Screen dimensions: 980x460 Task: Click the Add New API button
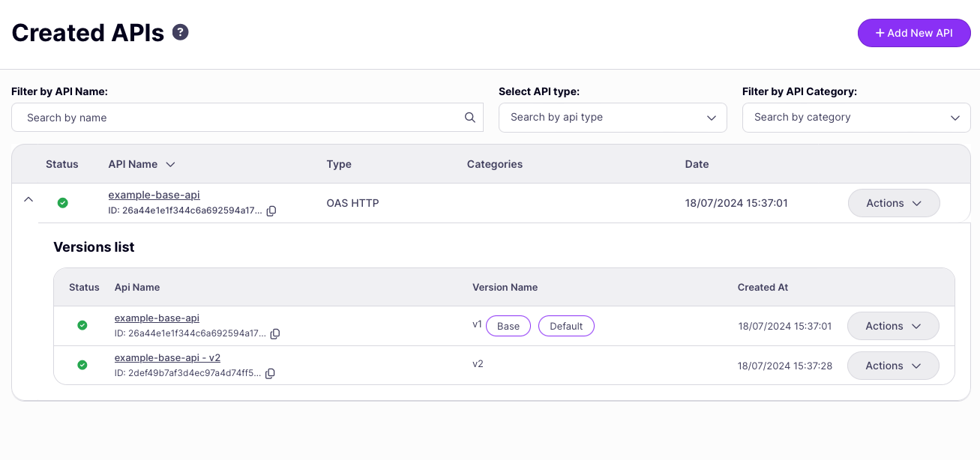tap(914, 33)
